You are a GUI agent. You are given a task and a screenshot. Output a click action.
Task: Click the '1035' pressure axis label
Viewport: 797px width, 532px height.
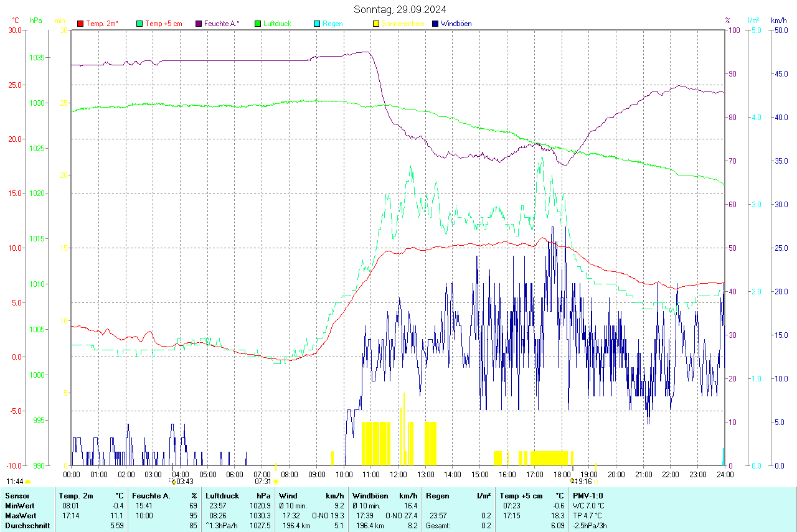37,57
